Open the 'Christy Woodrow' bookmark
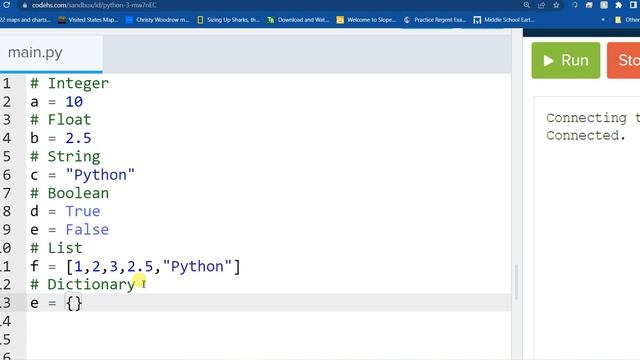 coord(158,20)
